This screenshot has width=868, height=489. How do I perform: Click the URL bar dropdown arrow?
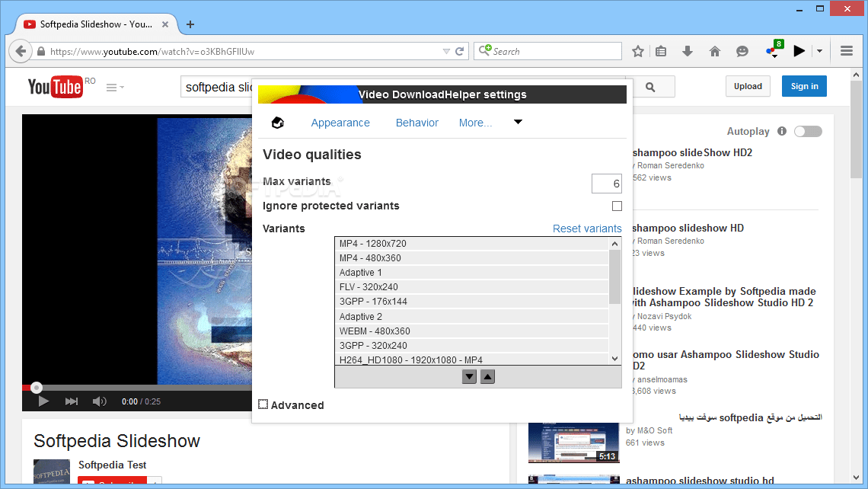447,51
